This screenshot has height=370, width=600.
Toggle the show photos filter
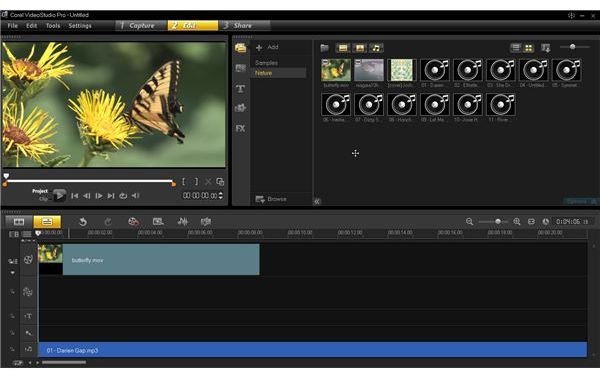360,48
